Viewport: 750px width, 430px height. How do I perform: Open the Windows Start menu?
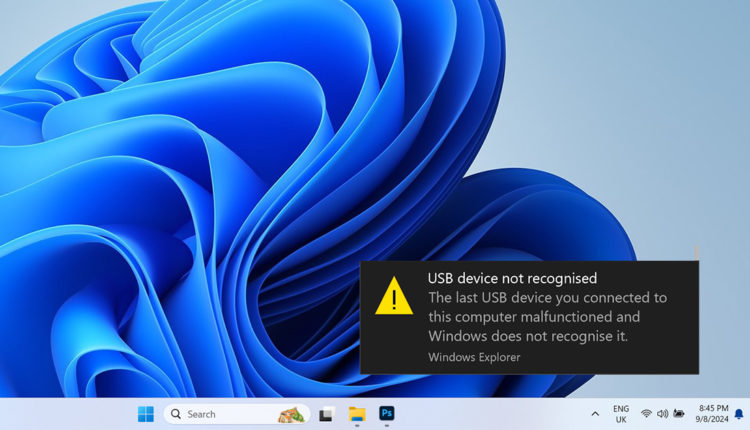click(x=145, y=414)
